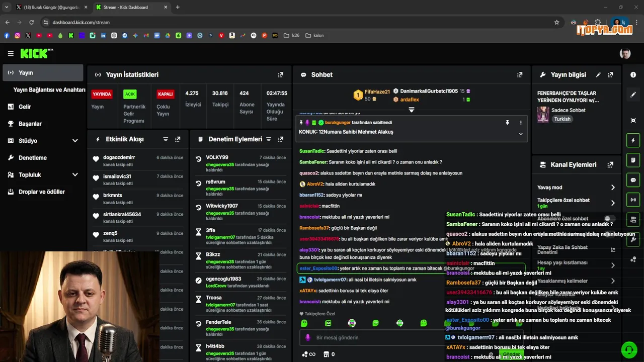
Task: Click the Turkish language tag
Action: tap(562, 119)
